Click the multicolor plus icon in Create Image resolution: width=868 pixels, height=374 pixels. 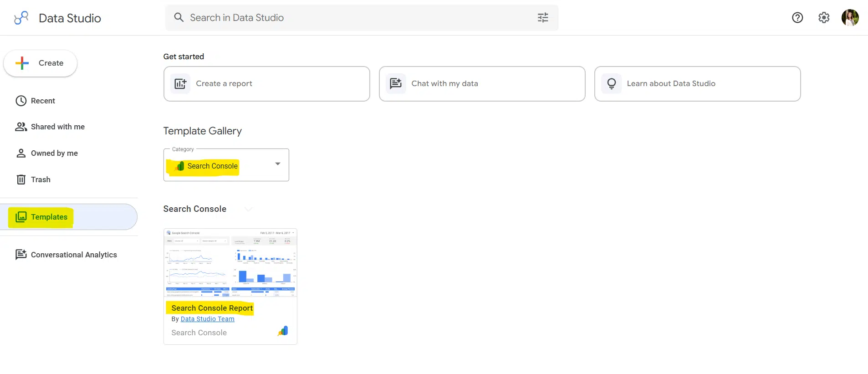coord(22,63)
